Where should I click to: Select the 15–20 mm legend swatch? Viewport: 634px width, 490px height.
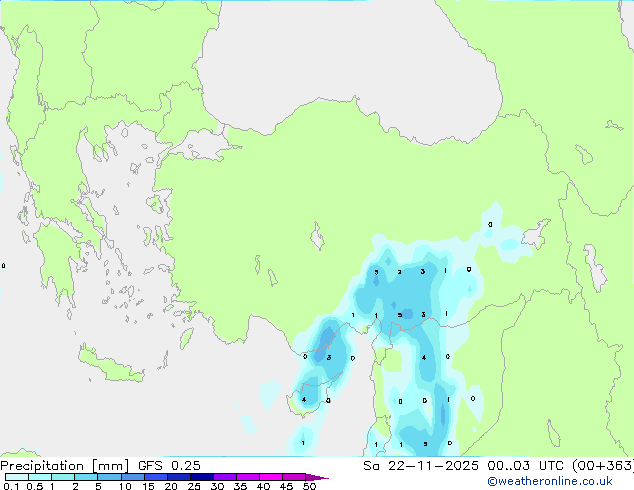(155, 477)
